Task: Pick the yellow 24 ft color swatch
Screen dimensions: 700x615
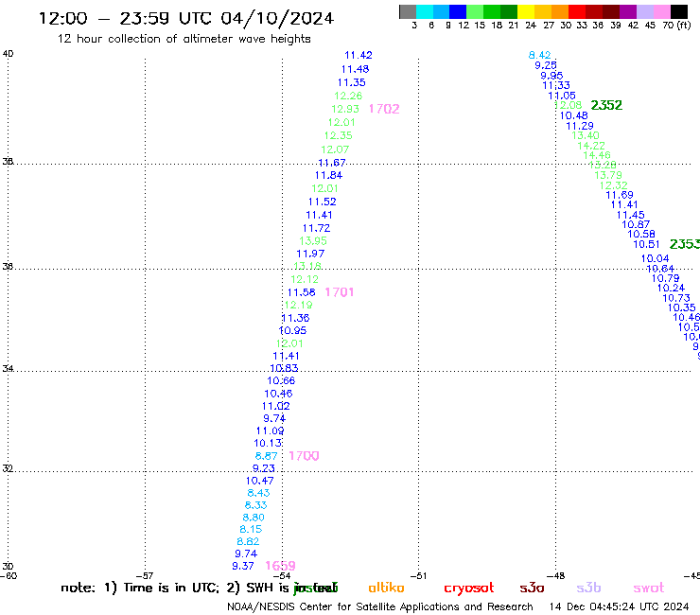Action: point(526,11)
